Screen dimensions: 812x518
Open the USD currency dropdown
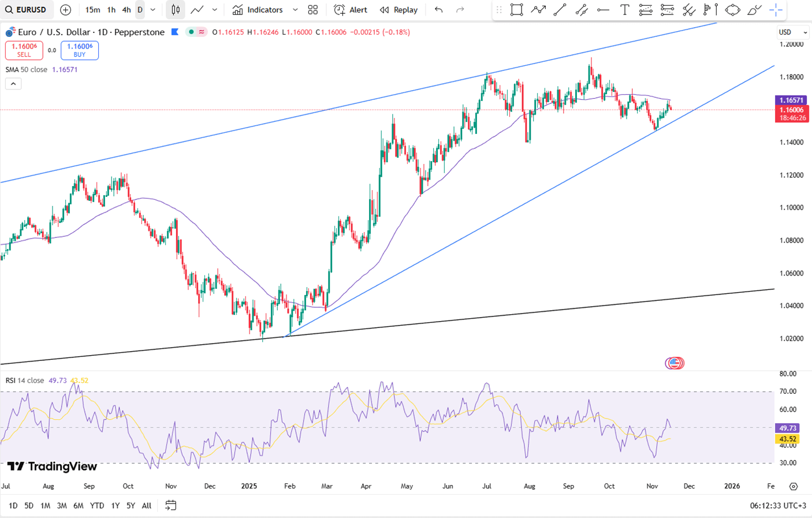tap(792, 32)
